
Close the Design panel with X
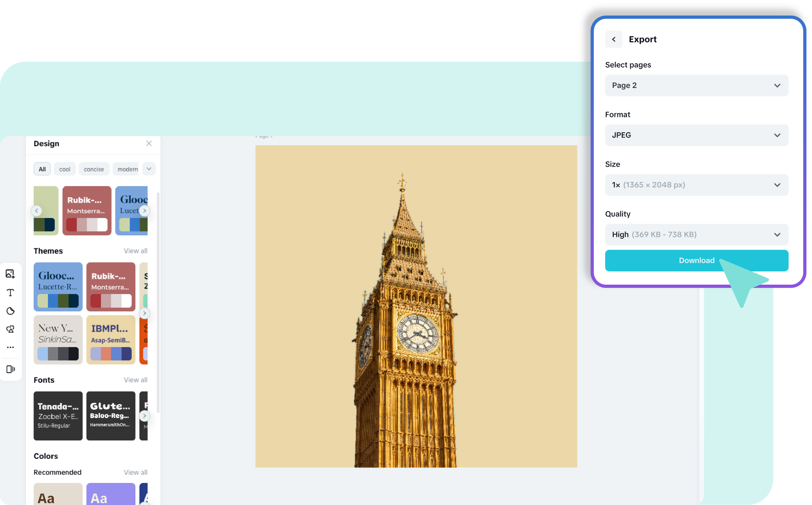coord(149,144)
